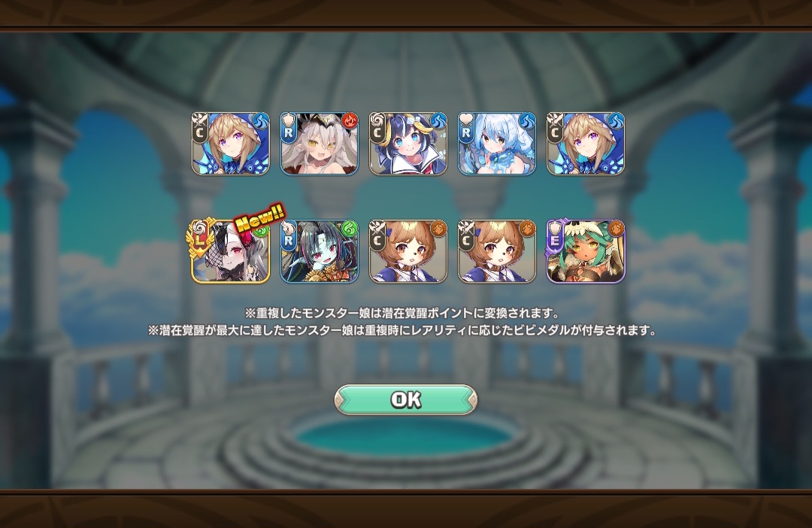
Task: Click the OK button
Action: [x=405, y=399]
